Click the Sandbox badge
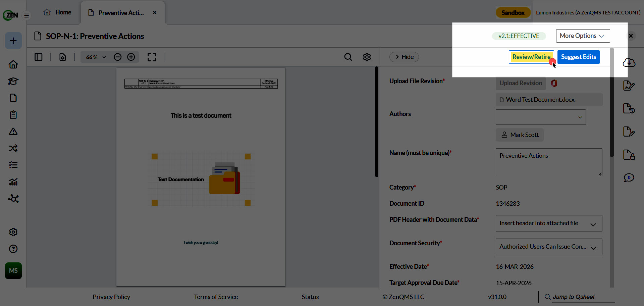 pyautogui.click(x=513, y=13)
